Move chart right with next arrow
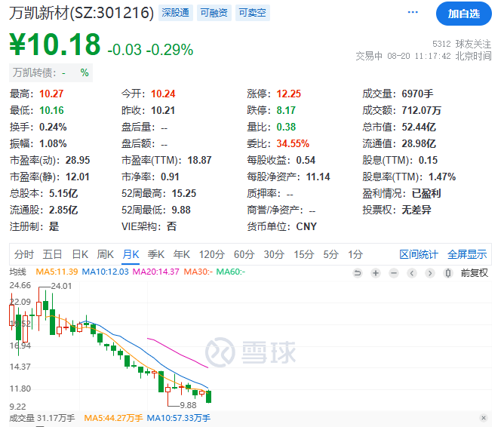The height and width of the screenshot is (427, 504). coord(430,273)
